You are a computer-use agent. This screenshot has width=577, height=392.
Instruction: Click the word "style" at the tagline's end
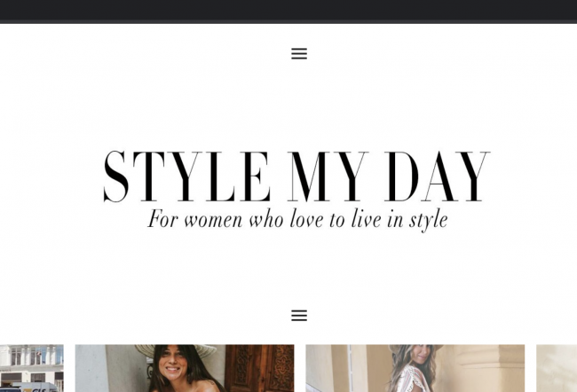[x=429, y=220]
